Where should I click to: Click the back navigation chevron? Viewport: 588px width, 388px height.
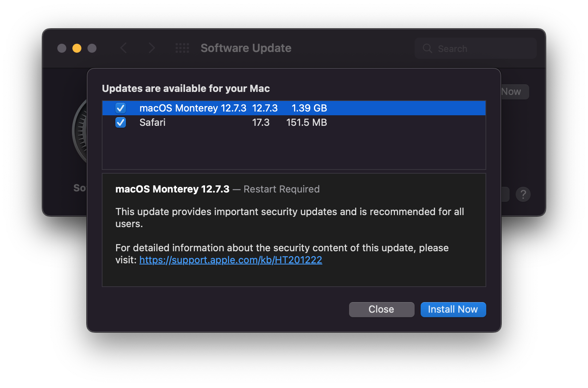tap(123, 48)
